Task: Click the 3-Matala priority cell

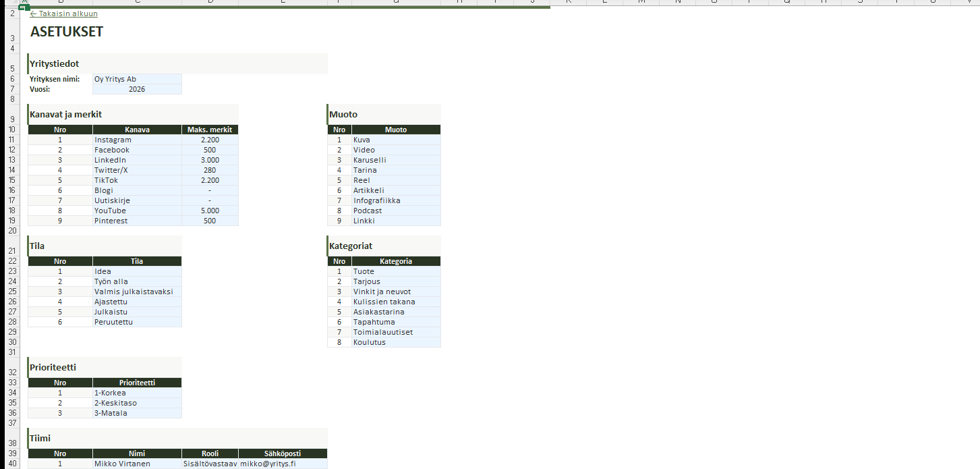Action: pyautogui.click(x=137, y=413)
